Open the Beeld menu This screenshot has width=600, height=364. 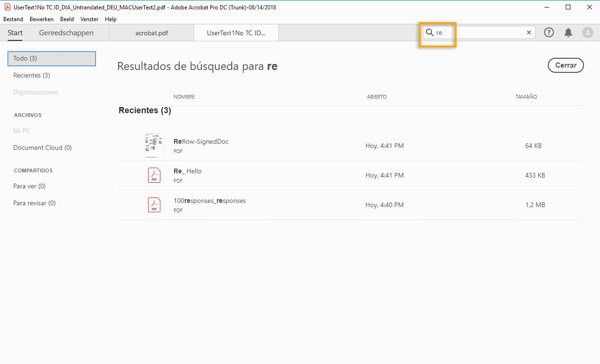pyautogui.click(x=67, y=19)
